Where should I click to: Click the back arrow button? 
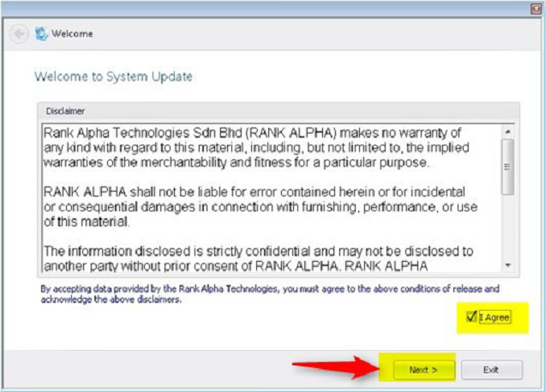[x=19, y=34]
